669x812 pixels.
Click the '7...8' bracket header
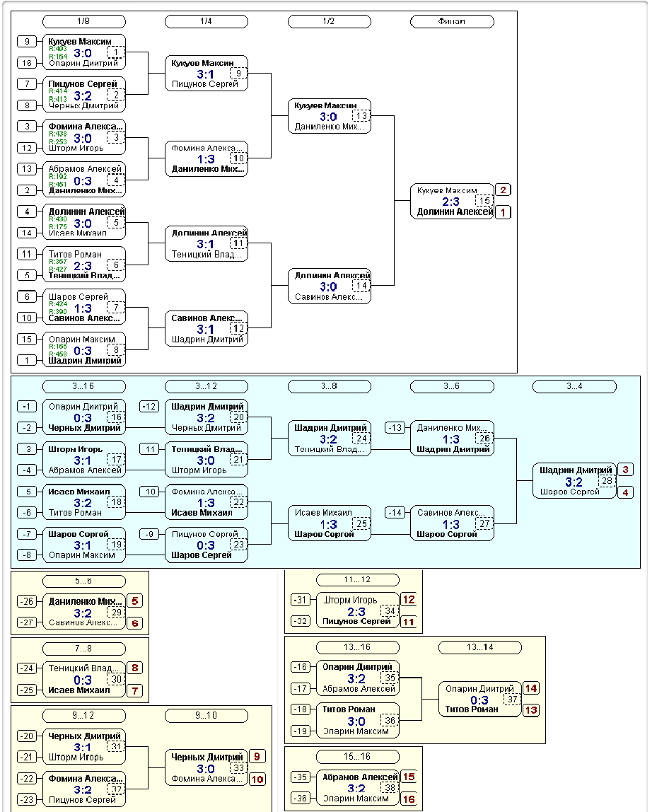tap(84, 649)
